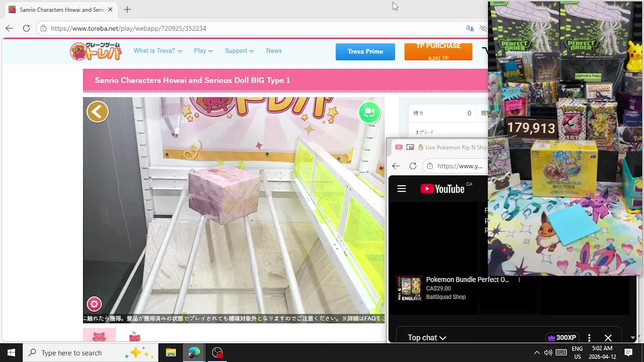
Task: Click the browser back arrow for Toreba tab
Action: pyautogui.click(x=9, y=28)
